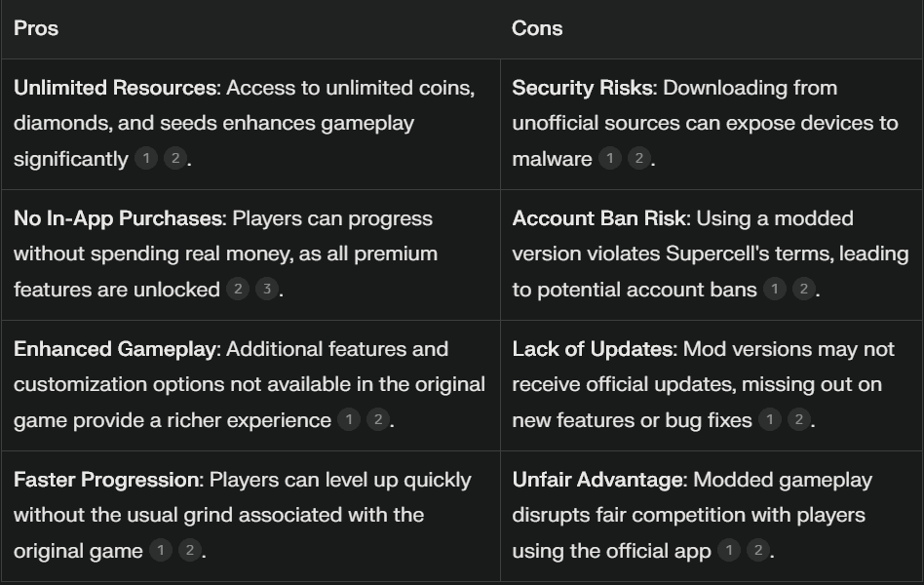Open citation 2 in Faster Progression cell
The width and height of the screenshot is (924, 585).
coord(190,550)
